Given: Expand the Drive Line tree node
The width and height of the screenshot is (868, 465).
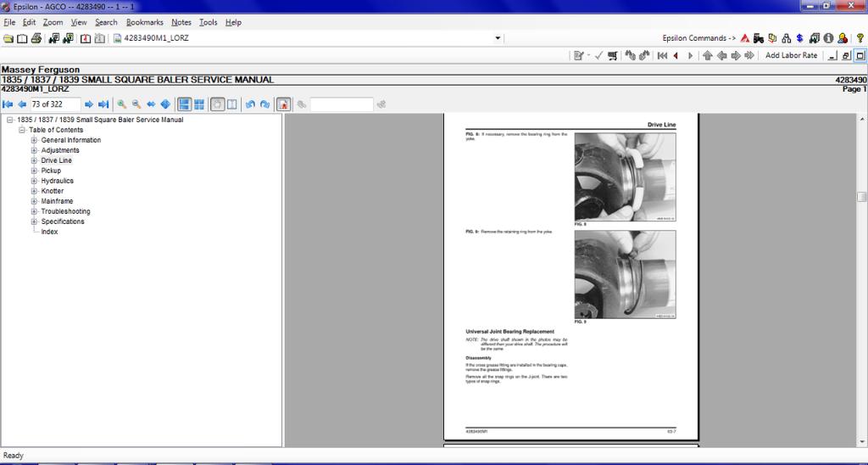Looking at the screenshot, I should pos(34,160).
